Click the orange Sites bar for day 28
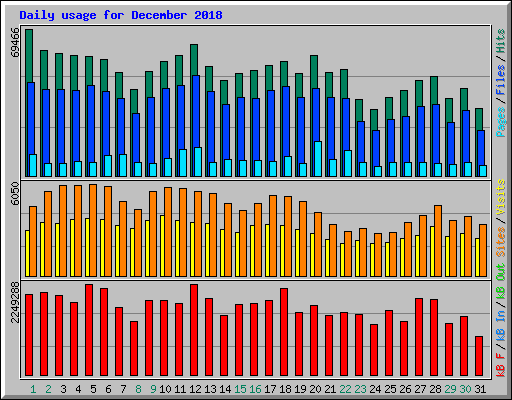The image size is (512, 400). (438, 241)
